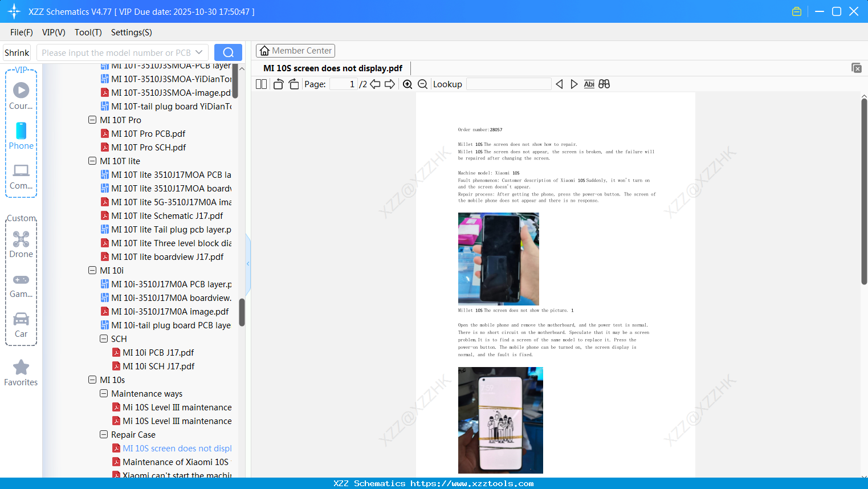Collapse the MI 10s tree node
Image resolution: width=868 pixels, height=489 pixels.
tap(92, 380)
